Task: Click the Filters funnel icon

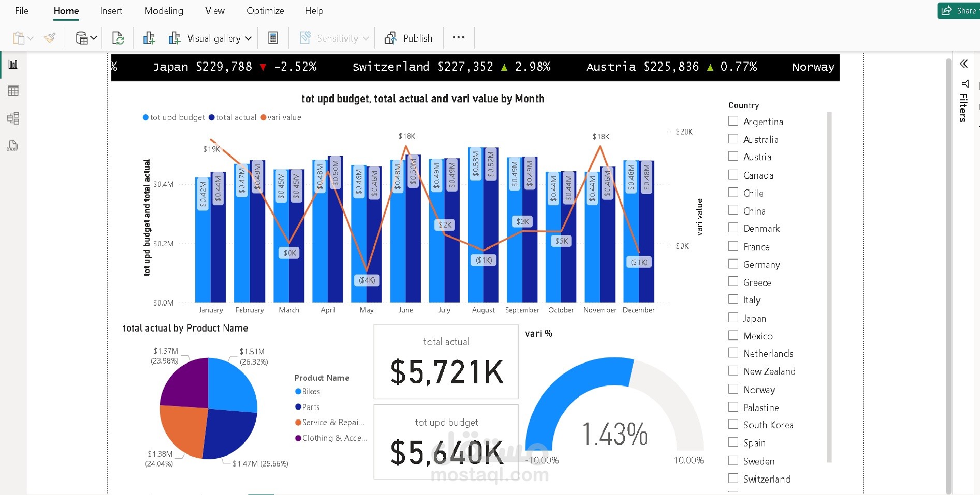Action: pos(965,83)
